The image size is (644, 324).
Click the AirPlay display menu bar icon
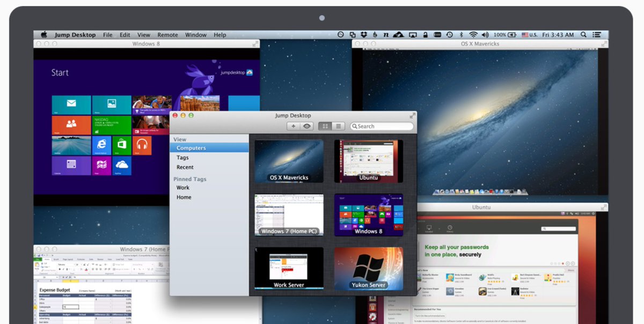pyautogui.click(x=412, y=35)
